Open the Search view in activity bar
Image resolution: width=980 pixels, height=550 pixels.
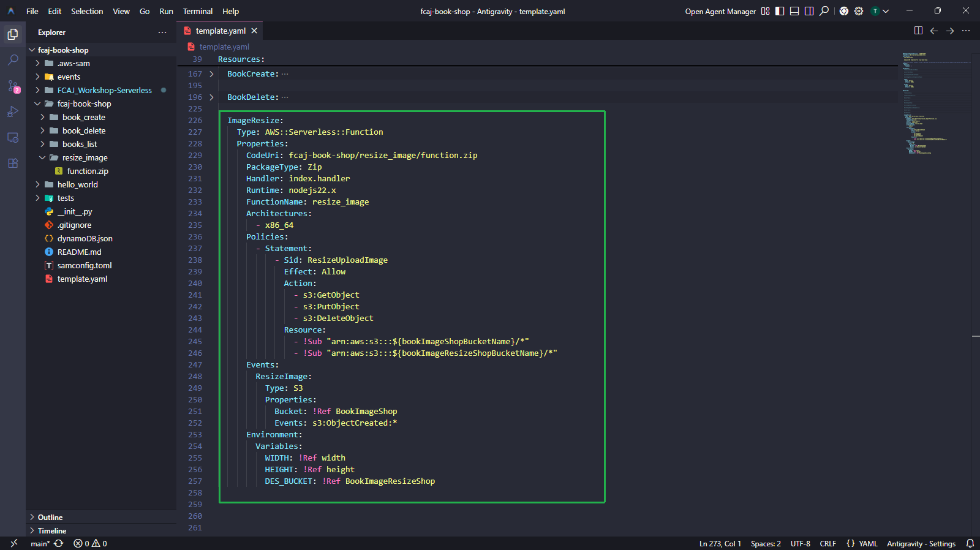point(13,60)
